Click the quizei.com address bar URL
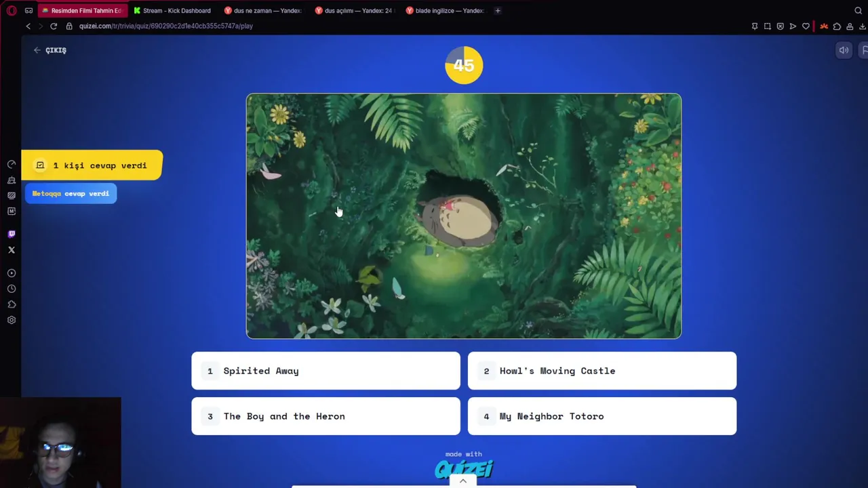This screenshot has width=868, height=488. tap(166, 26)
